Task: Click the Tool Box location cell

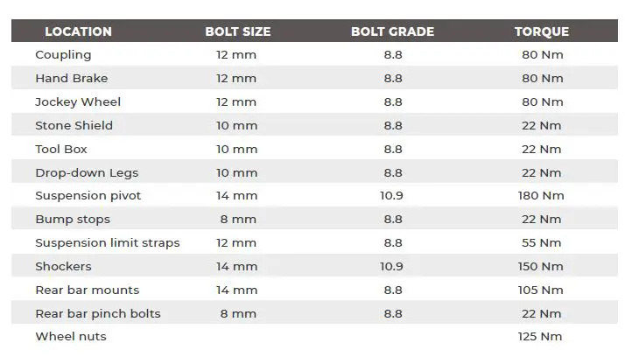Action: (61, 149)
